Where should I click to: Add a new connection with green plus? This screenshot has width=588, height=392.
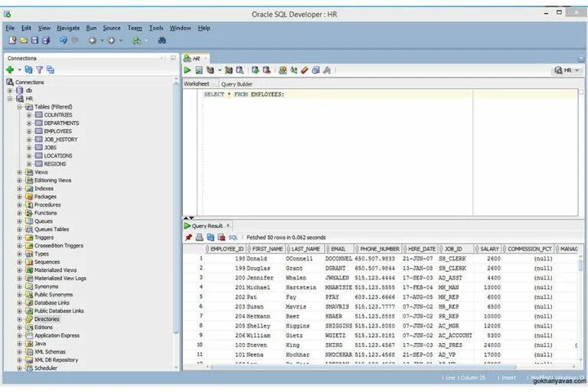click(x=10, y=70)
